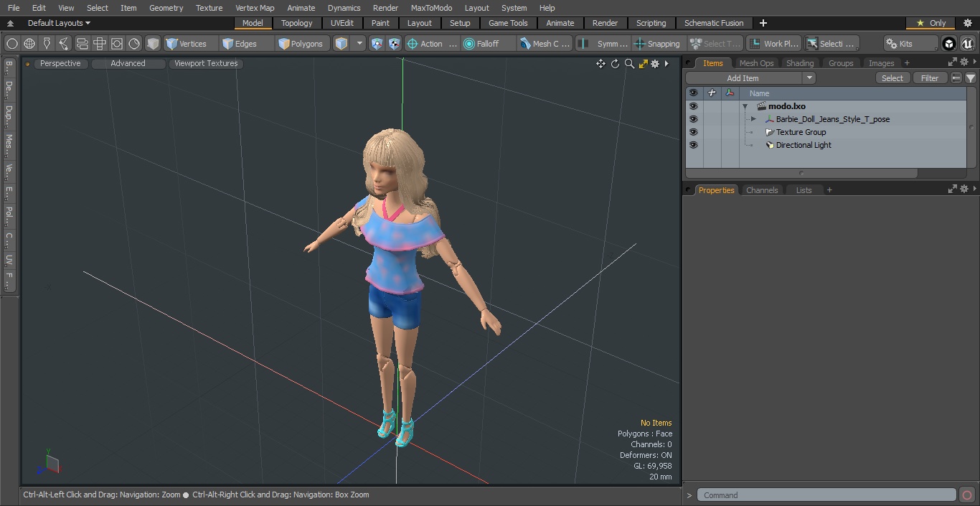Maximize the Properties panel with the arrows icon
This screenshot has width=980, height=506.
[x=953, y=189]
